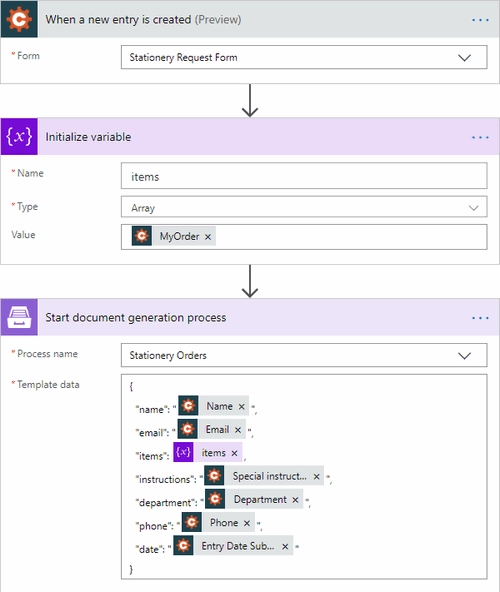Click the Email dynamic content token
Image resolution: width=500 pixels, height=592 pixels.
[211, 429]
